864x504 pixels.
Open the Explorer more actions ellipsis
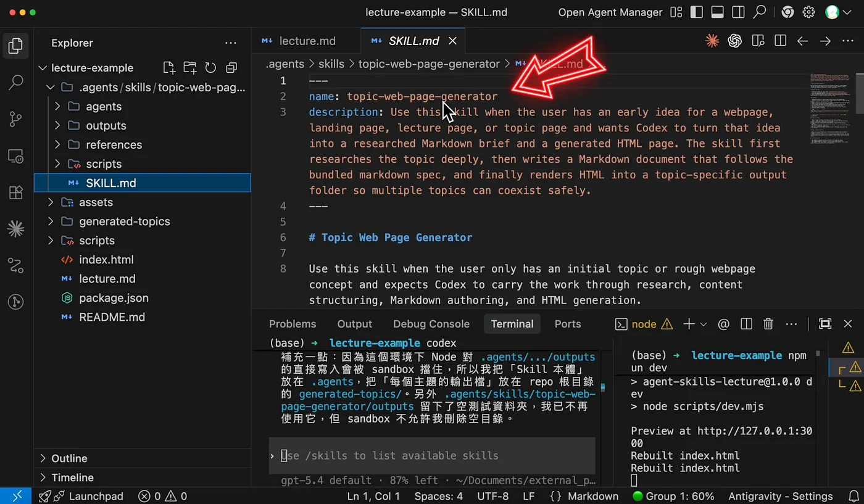(231, 43)
